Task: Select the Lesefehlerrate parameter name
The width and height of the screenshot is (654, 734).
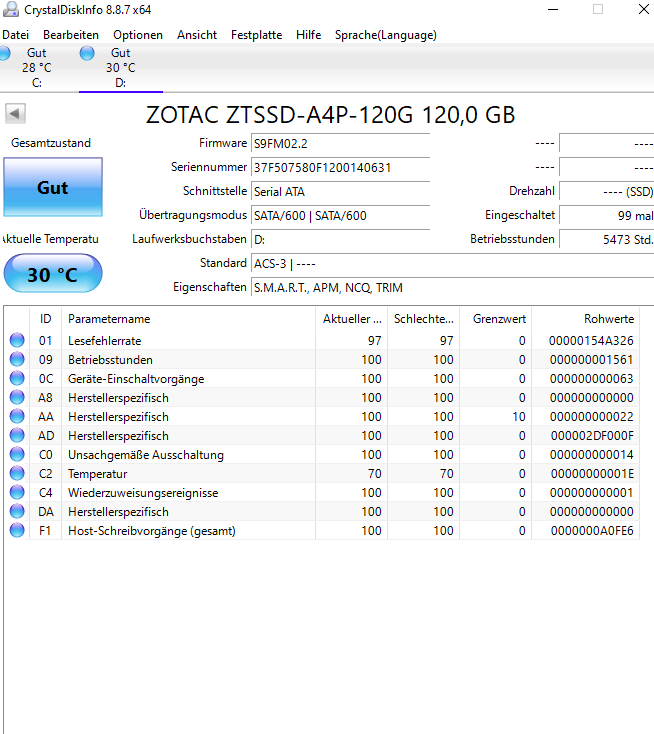Action: pyautogui.click(x=104, y=341)
